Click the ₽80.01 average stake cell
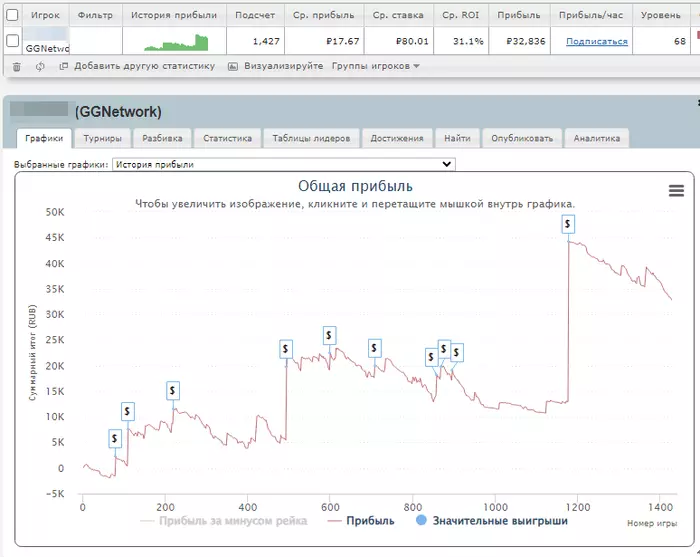Screen dimensions: 700x557 click(399, 41)
